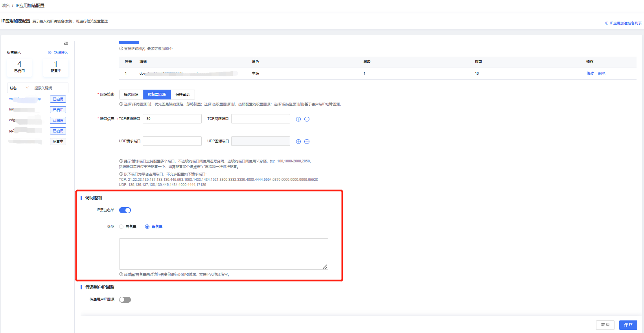Click 已启用 tag on the 'edg' domain row

point(58,120)
